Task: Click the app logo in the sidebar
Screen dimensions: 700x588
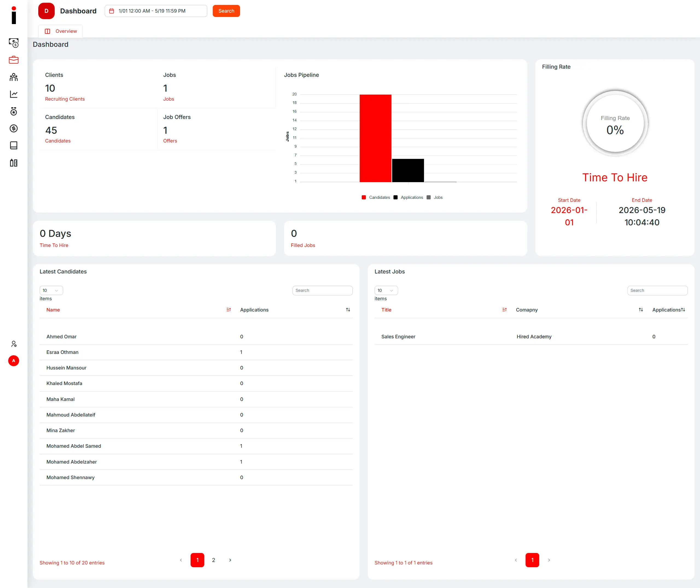Action: (x=14, y=15)
